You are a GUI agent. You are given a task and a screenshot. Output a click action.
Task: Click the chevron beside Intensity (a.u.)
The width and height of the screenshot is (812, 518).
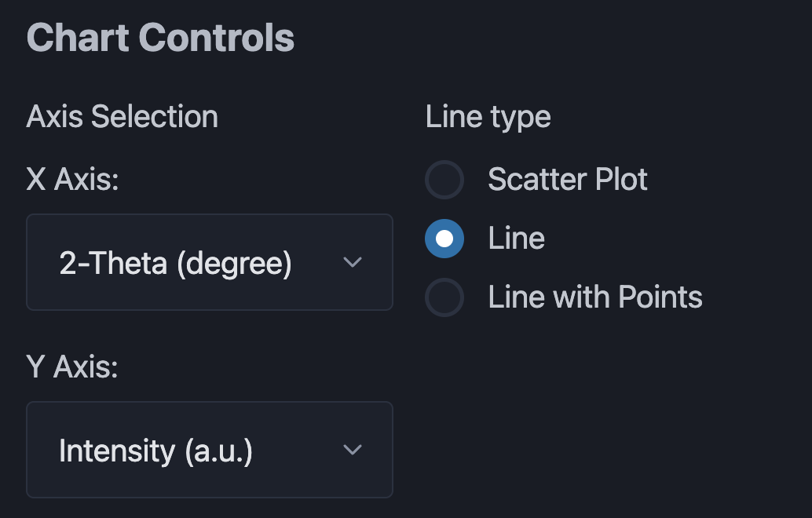353,450
